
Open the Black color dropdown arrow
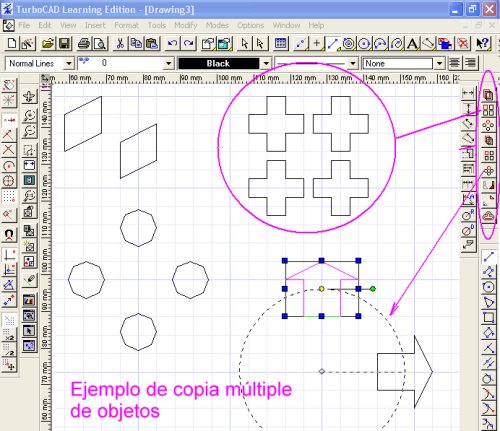tap(266, 63)
